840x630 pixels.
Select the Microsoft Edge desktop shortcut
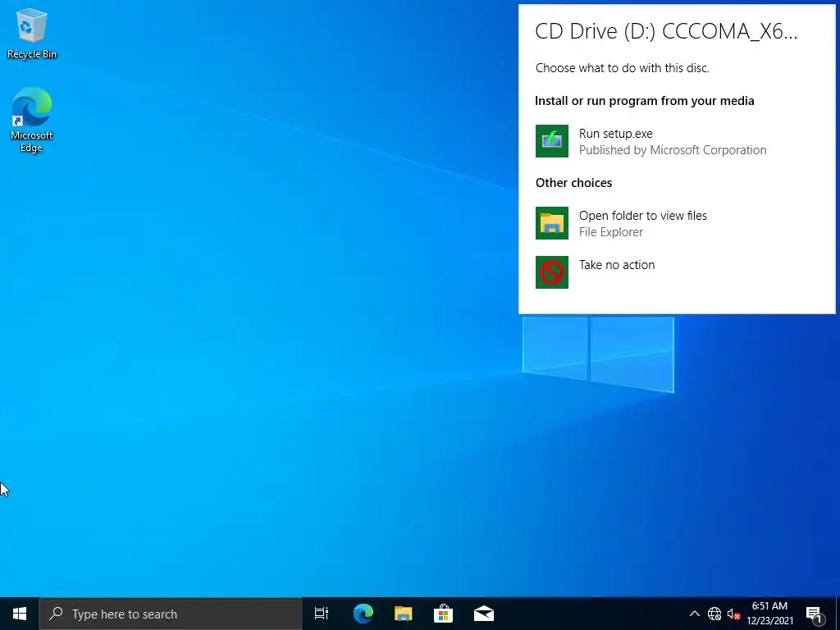32,120
